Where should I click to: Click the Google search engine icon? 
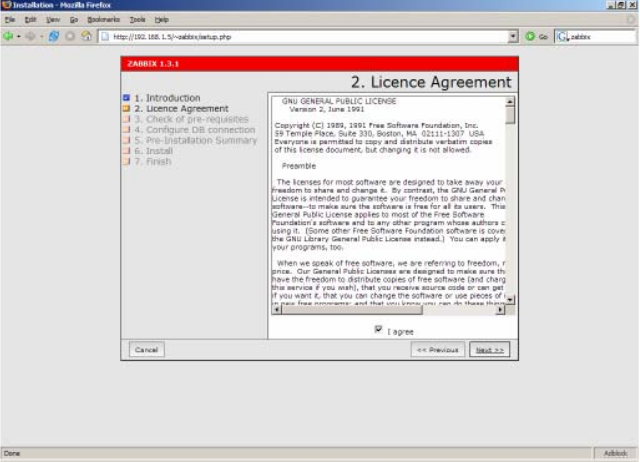click(x=563, y=37)
